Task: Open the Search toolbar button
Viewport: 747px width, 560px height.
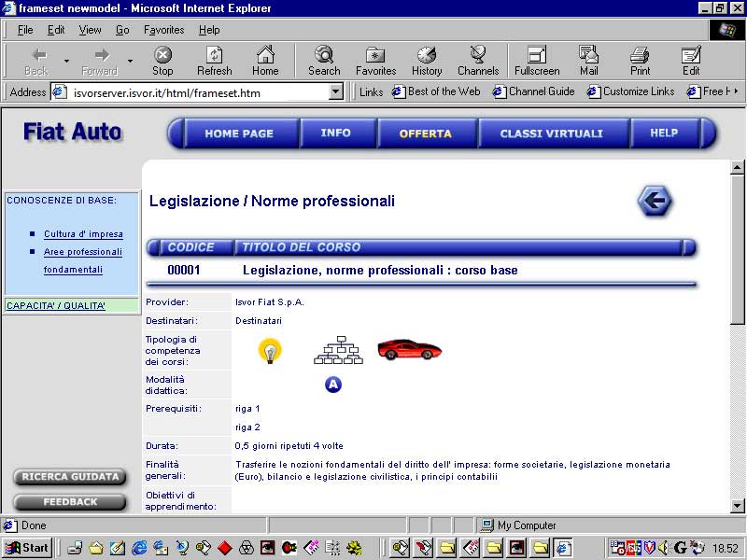Action: pyautogui.click(x=324, y=62)
